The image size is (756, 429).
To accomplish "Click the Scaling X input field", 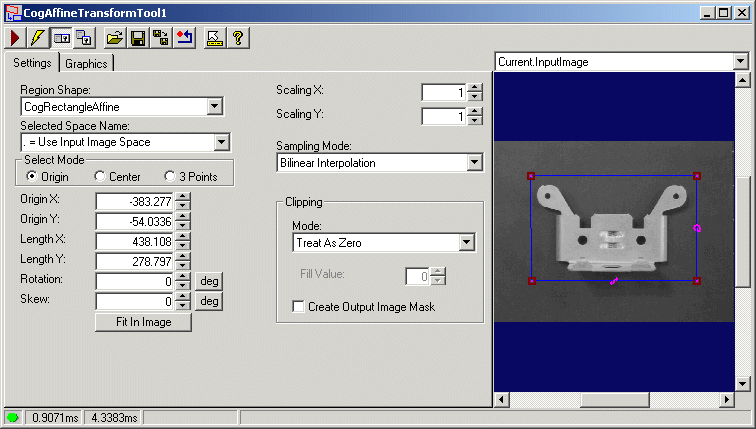I will click(x=444, y=92).
